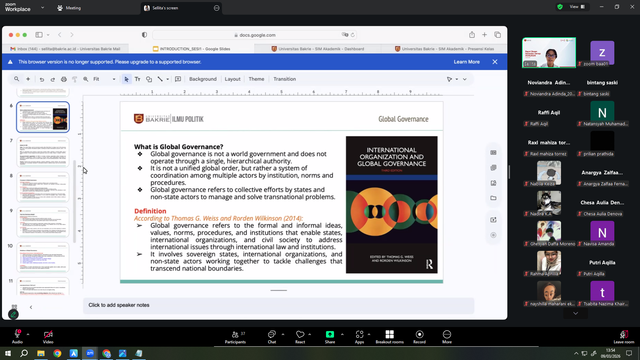The height and width of the screenshot is (360, 640).
Task: Open the React emoji menu
Action: coord(300,337)
